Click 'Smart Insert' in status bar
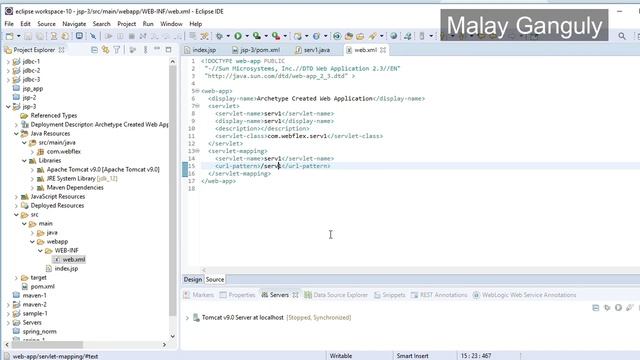The height and width of the screenshot is (360, 640). click(x=413, y=356)
